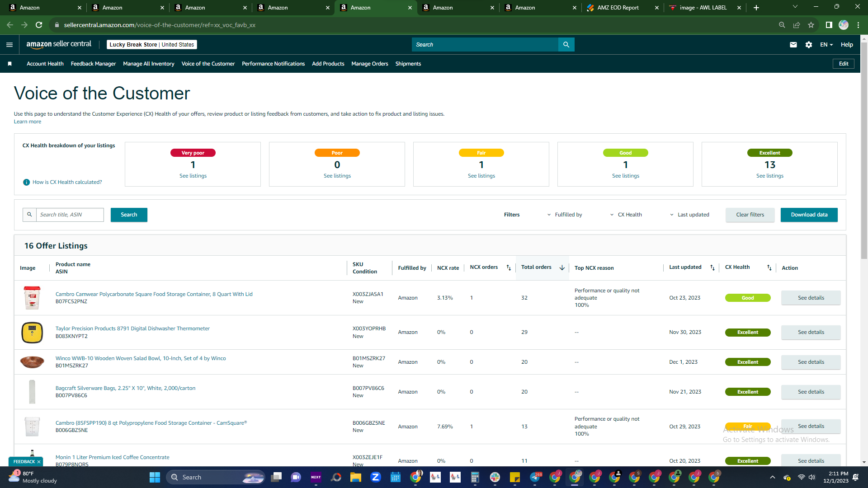The width and height of the screenshot is (868, 488).
Task: Open the browser side panel icon
Action: click(829, 25)
